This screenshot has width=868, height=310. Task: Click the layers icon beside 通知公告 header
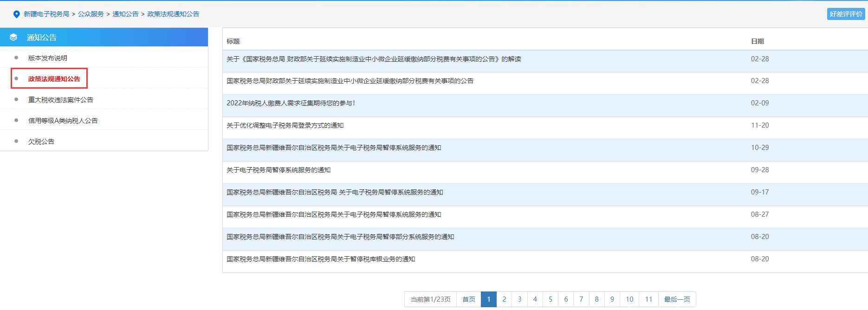13,37
